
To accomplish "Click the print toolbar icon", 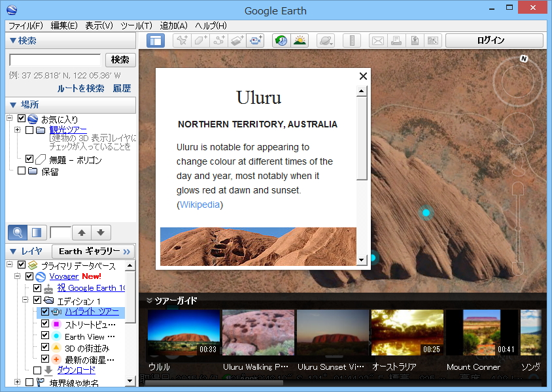I will point(396,41).
